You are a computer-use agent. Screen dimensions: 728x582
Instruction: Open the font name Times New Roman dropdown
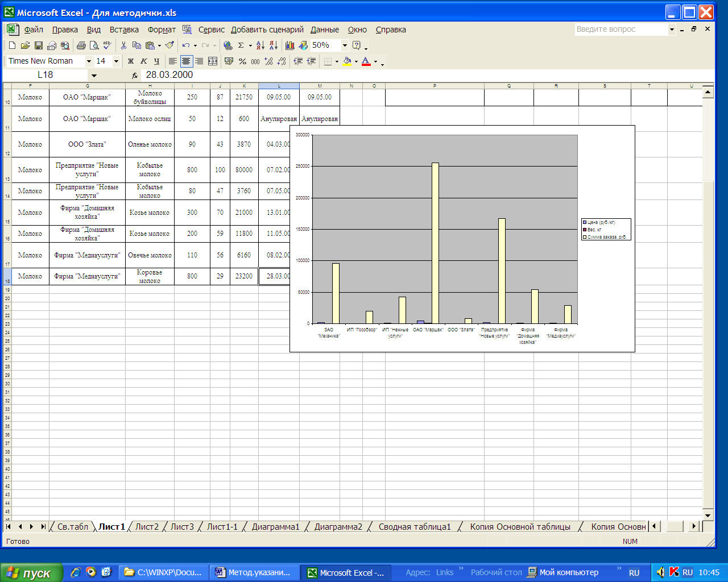coord(89,61)
